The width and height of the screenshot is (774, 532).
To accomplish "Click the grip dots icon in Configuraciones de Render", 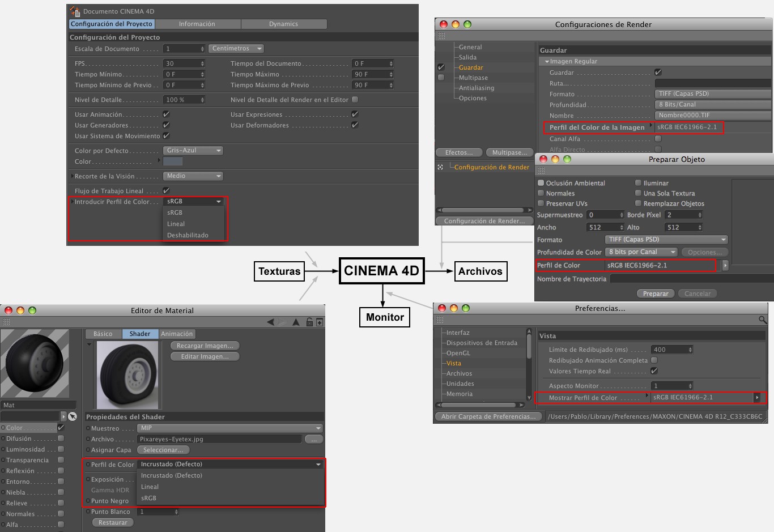I will click(x=441, y=36).
